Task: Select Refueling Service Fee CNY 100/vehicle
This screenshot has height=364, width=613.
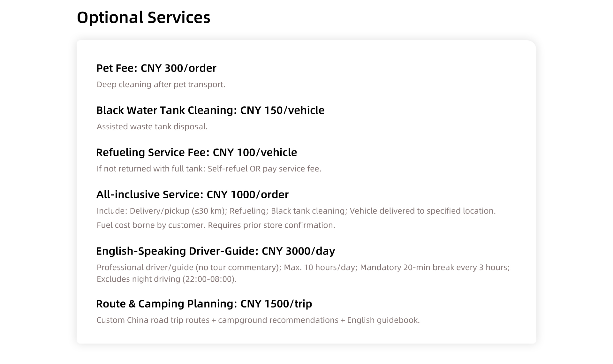Action: [x=197, y=152]
